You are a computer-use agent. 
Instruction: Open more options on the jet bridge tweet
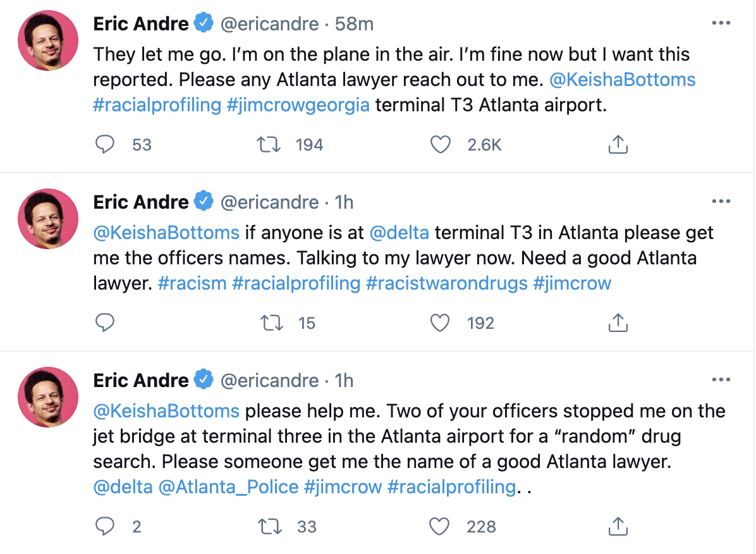click(x=721, y=381)
